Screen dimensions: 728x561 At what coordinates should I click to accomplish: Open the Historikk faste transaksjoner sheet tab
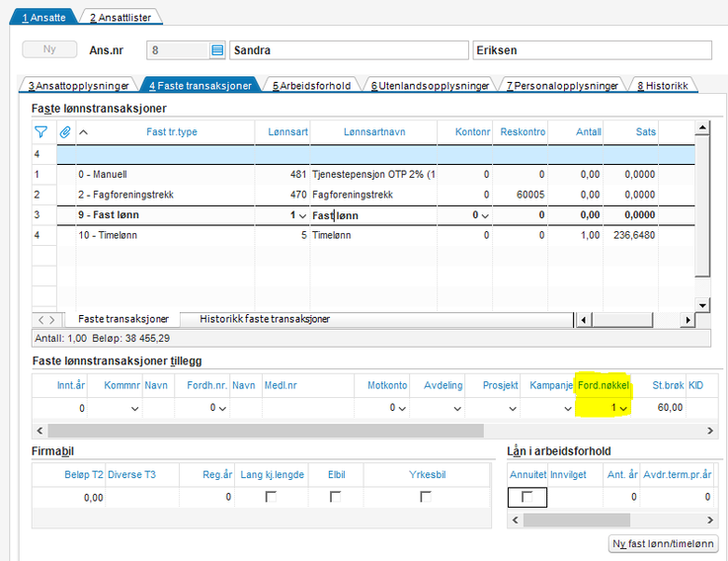[265, 320]
